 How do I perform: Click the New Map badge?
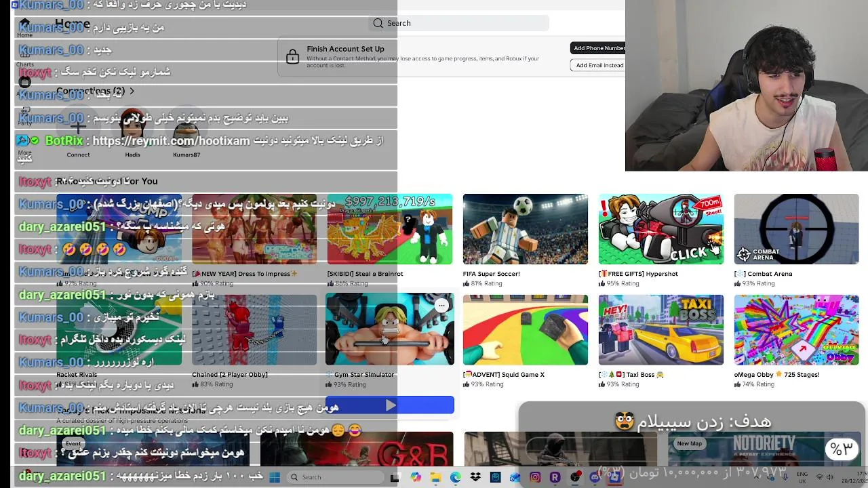coord(689,443)
